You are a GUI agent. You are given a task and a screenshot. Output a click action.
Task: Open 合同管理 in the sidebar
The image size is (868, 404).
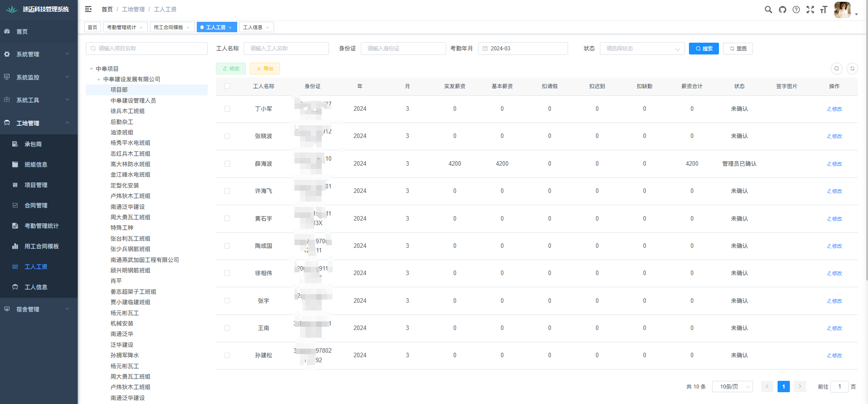pyautogui.click(x=39, y=205)
